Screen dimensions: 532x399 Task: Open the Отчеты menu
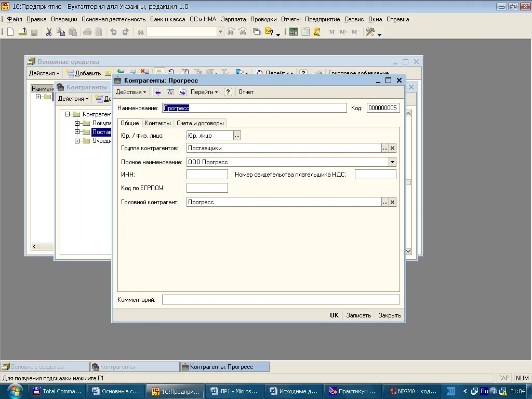291,19
